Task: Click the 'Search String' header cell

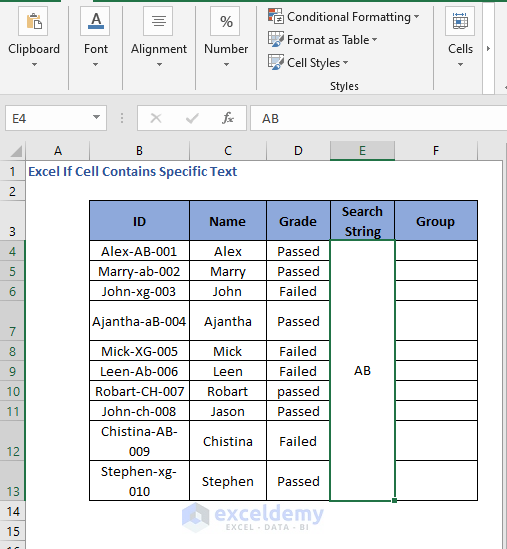Action: pos(362,221)
